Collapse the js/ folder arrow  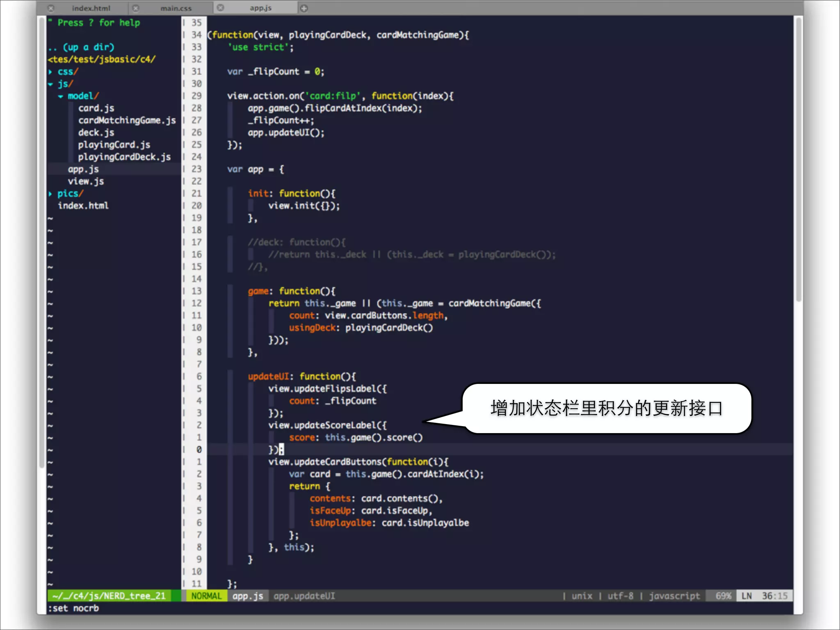point(50,84)
